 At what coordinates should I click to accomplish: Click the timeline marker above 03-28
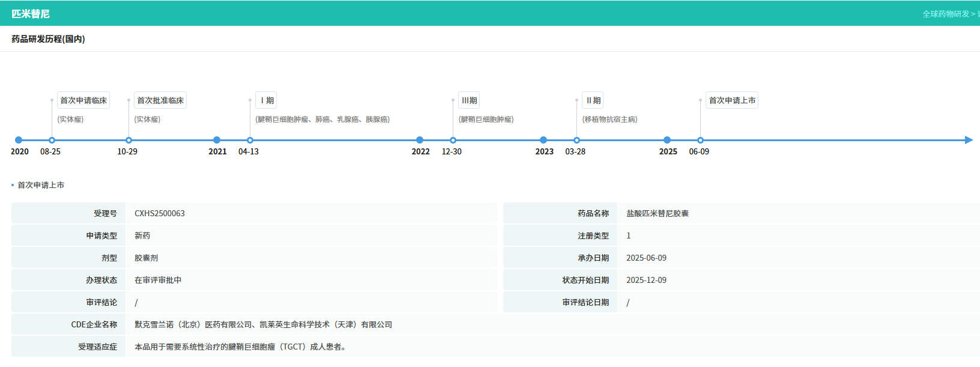(576, 140)
